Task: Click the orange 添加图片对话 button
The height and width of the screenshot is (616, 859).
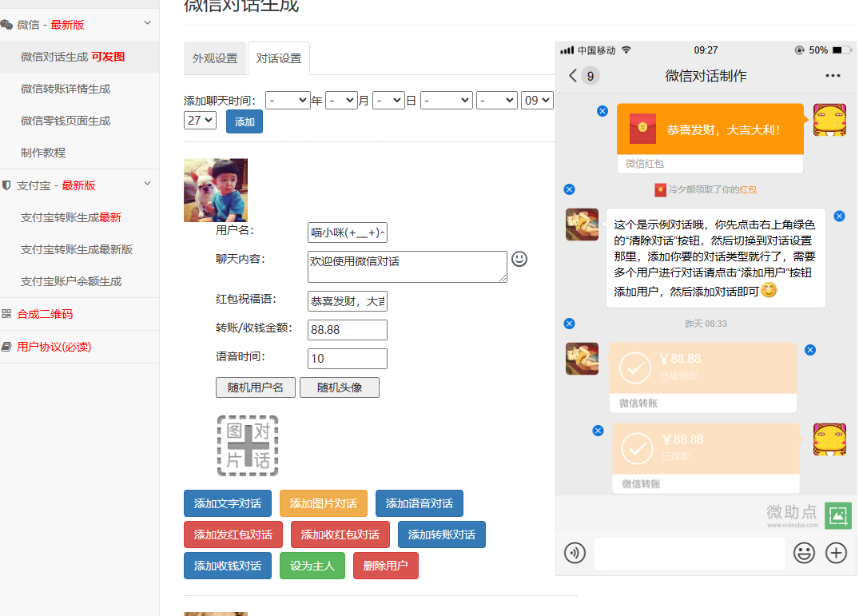Action: coord(323,503)
